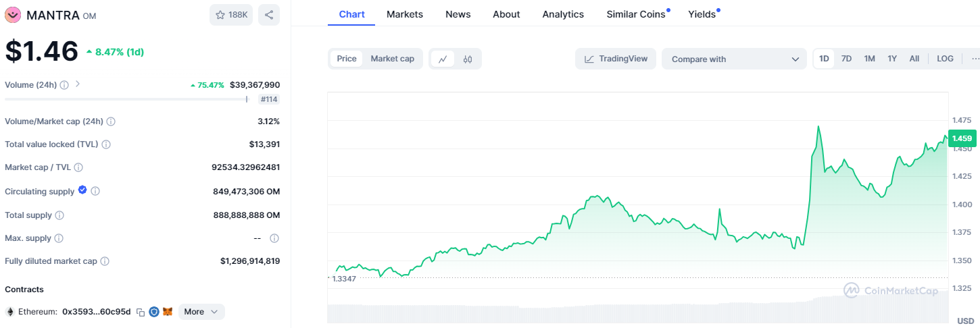Select the 1M time range
The height and width of the screenshot is (328, 980).
click(x=869, y=59)
